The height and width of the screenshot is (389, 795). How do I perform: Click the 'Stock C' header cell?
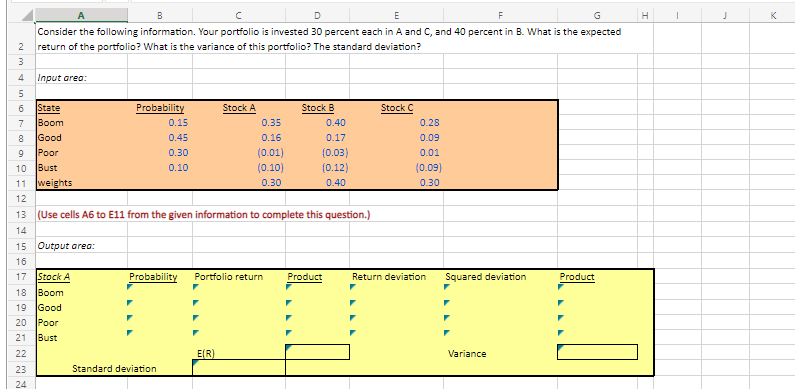click(397, 108)
